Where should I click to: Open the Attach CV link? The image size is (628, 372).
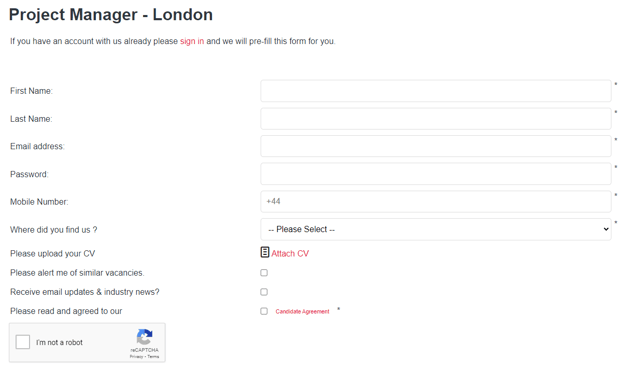coord(290,253)
